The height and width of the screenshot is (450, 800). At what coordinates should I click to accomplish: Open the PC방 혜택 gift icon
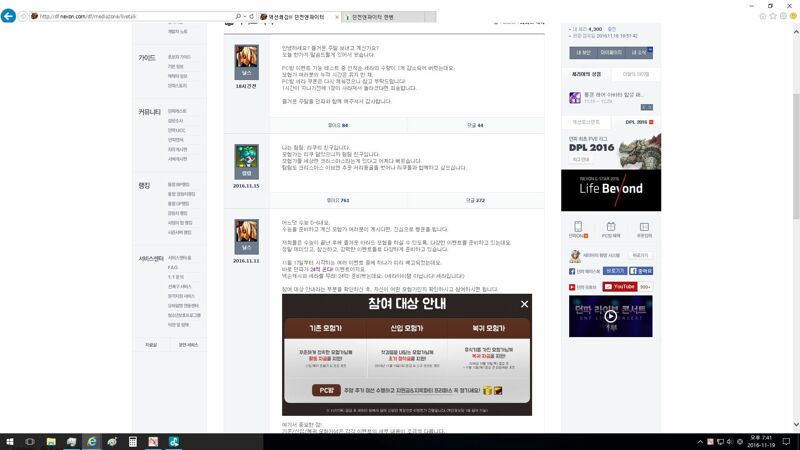[611, 229]
